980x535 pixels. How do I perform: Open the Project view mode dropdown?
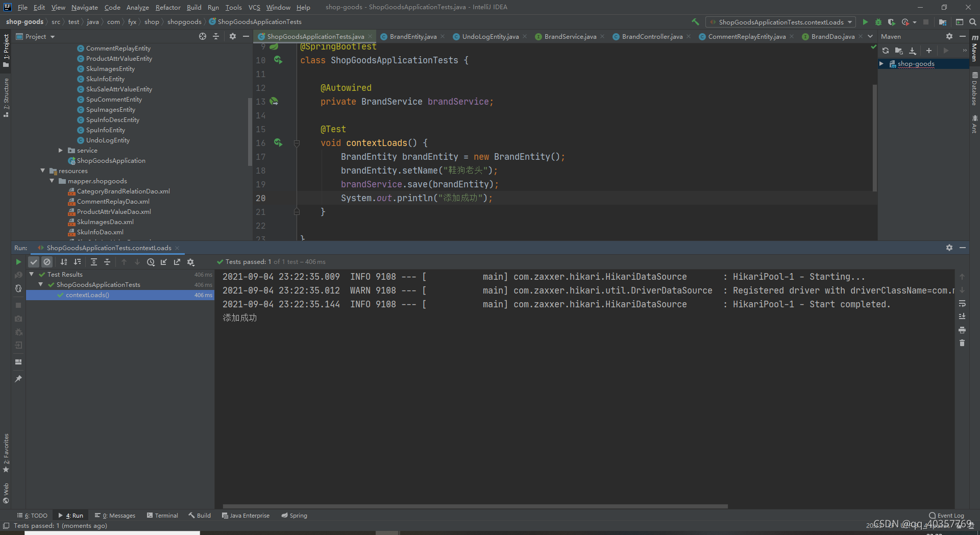pyautogui.click(x=35, y=36)
